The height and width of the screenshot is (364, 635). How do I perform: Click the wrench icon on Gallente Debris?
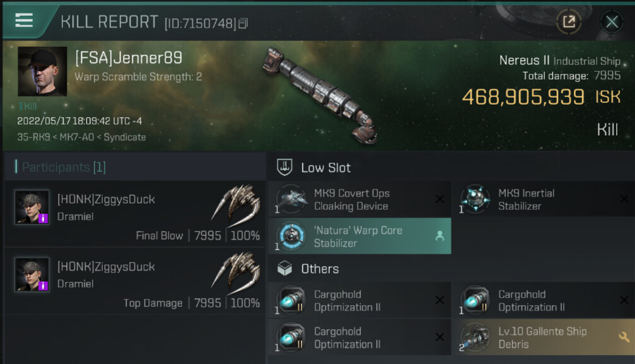click(x=624, y=337)
